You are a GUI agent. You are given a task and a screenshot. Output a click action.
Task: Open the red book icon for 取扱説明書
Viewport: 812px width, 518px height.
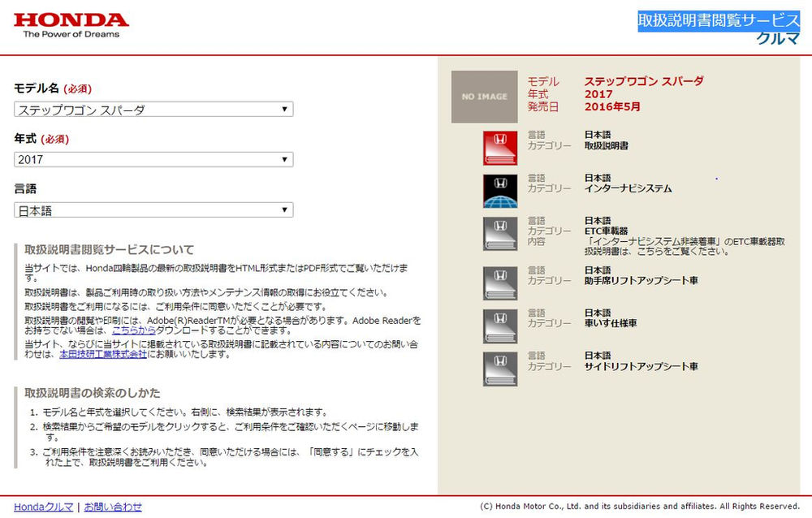click(499, 148)
